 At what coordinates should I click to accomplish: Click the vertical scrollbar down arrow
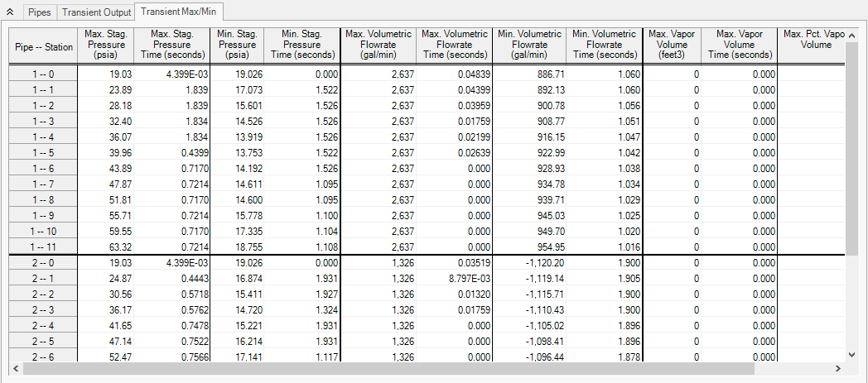click(852, 354)
